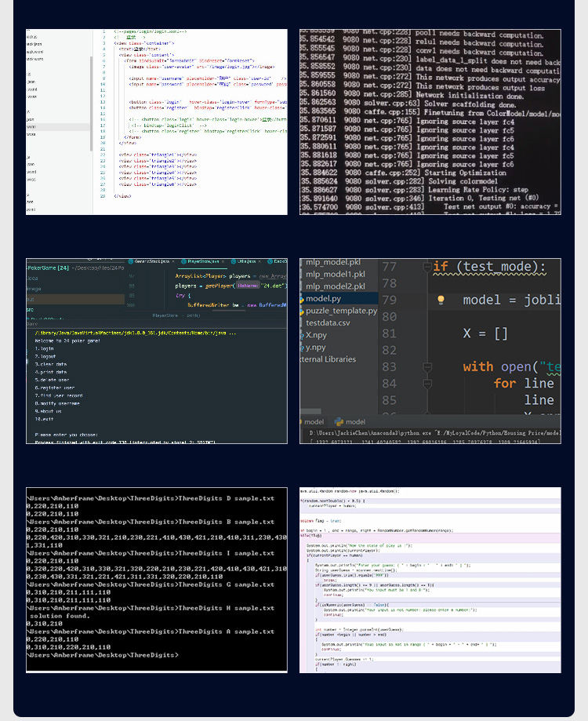Expand the External Libraries node
This screenshot has height=721, width=588.
328,359
